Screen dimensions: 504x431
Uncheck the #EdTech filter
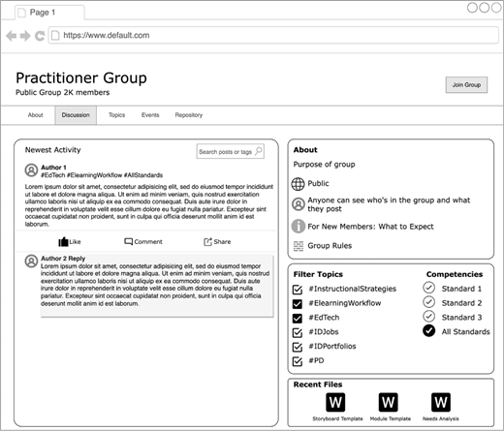[298, 319]
